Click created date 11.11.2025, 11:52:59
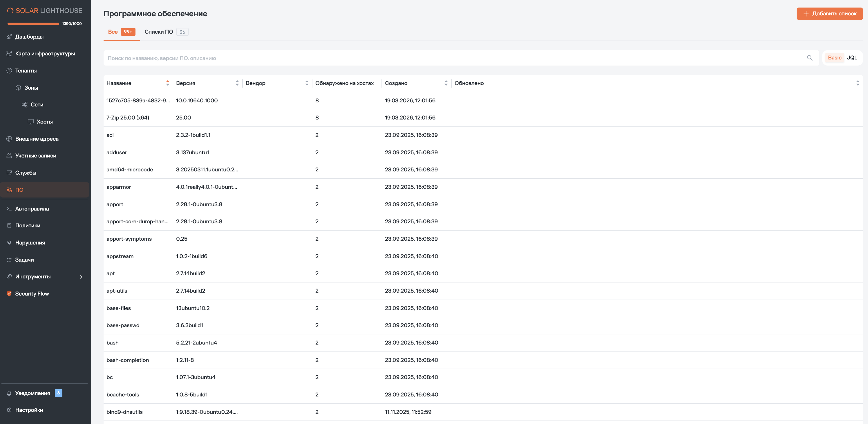Image resolution: width=868 pixels, height=424 pixels. pyautogui.click(x=408, y=412)
